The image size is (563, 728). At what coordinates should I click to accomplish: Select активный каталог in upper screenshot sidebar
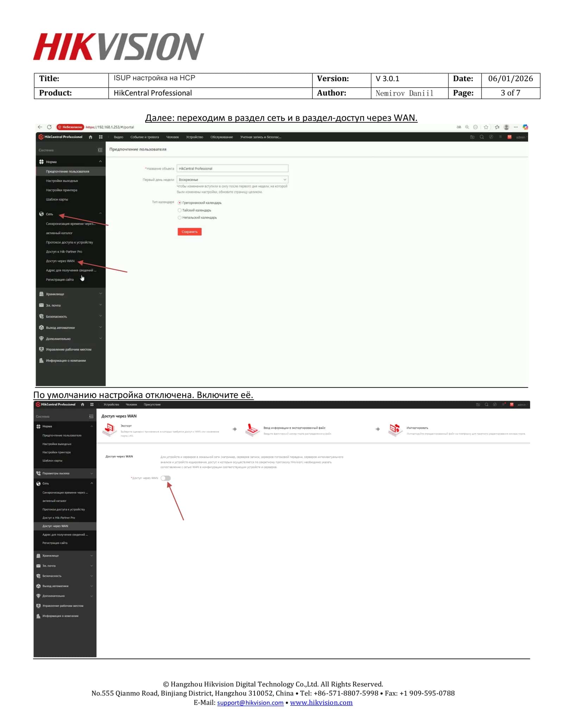tap(59, 233)
